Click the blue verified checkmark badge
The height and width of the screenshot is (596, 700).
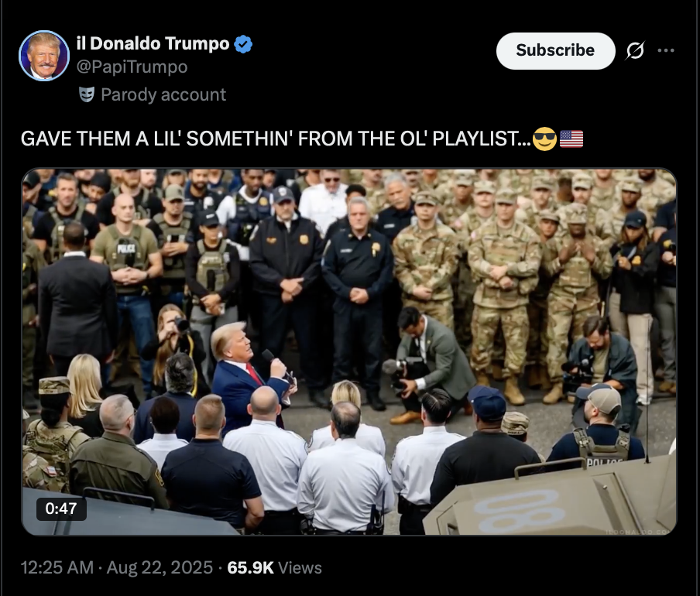(243, 44)
